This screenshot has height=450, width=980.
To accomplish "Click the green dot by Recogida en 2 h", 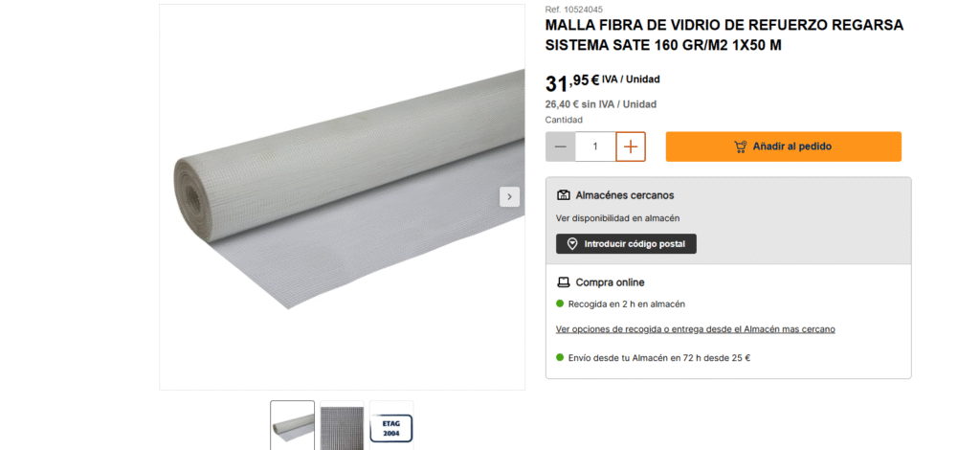I will [x=560, y=304].
